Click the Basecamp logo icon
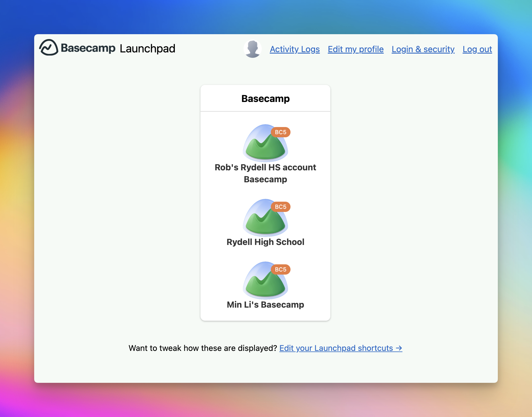This screenshot has height=417, width=532. [49, 47]
